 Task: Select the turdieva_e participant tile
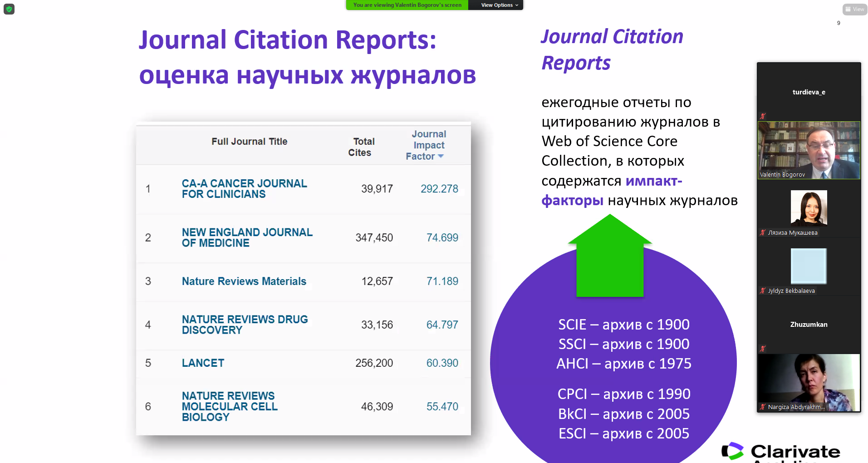809,92
